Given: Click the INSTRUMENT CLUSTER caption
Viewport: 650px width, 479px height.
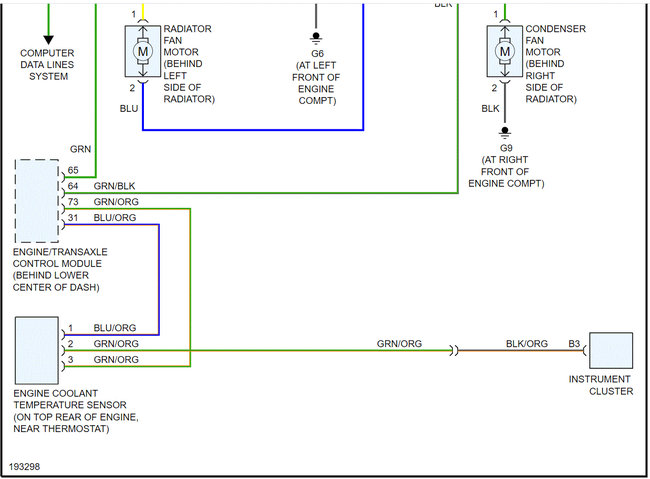Looking at the screenshot, I should (x=601, y=385).
